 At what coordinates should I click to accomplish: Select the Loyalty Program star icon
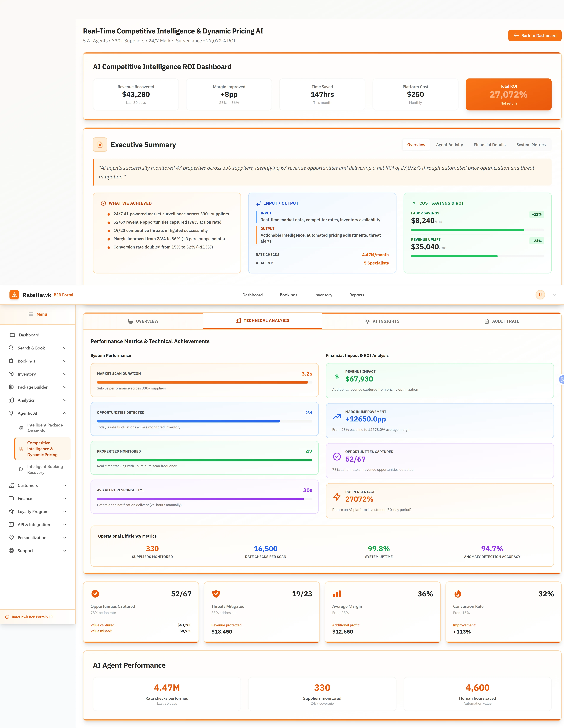pyautogui.click(x=11, y=511)
